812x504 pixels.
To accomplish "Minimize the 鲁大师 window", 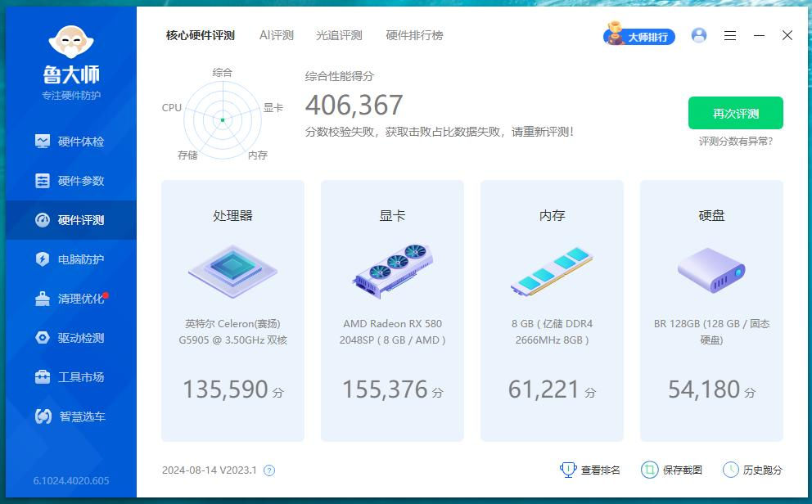I will 759,35.
